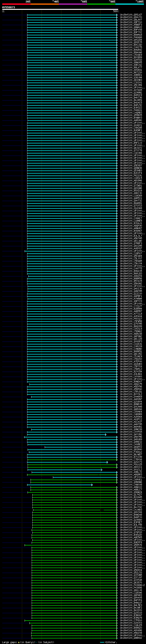Image resolution: width=146 pixels, height=644 pixels.
Task: Pick hit UniRef100_C0NDN0
Action: click(x=131, y=349)
